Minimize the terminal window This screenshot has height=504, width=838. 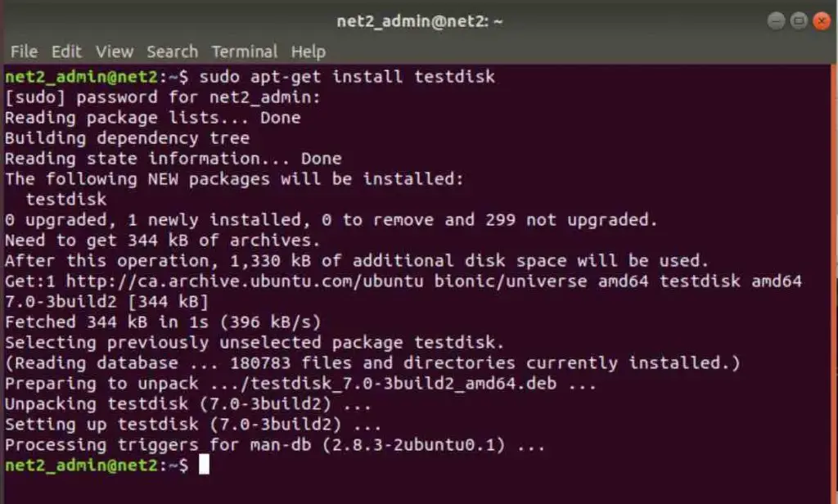tap(776, 20)
